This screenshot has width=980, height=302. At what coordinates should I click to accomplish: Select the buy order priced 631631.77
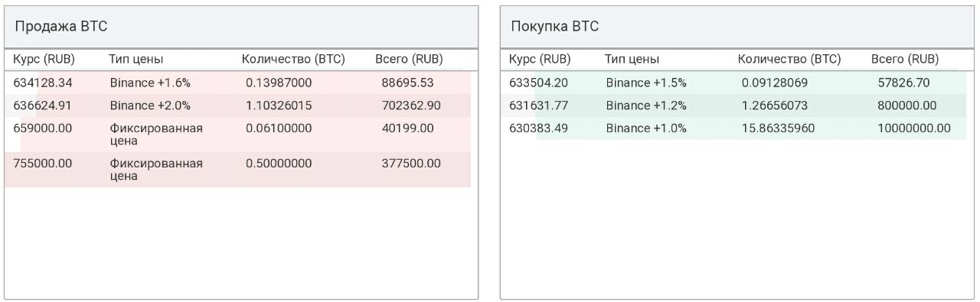(x=733, y=106)
